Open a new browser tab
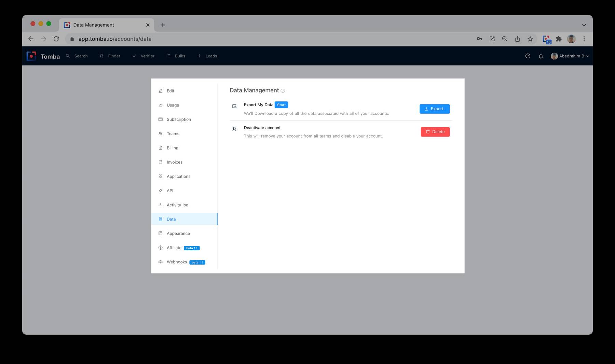The image size is (615, 364). click(163, 25)
